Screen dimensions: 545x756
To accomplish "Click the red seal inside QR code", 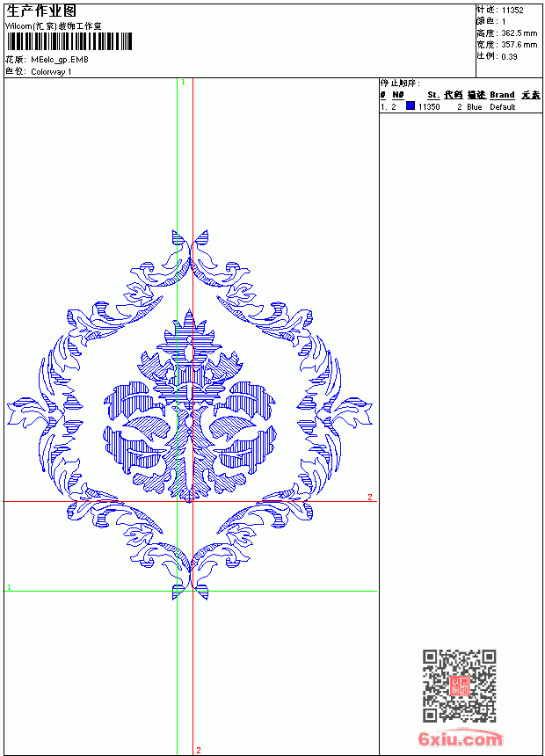I will [460, 686].
